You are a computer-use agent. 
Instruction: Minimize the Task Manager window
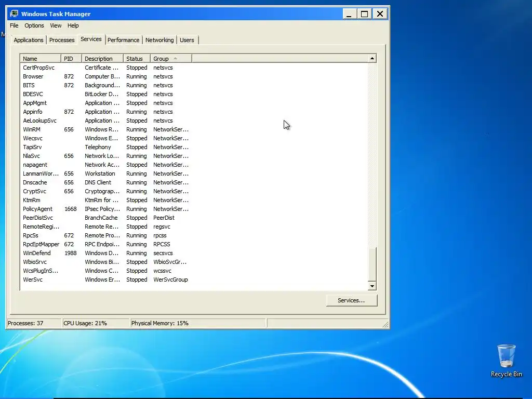(x=349, y=14)
